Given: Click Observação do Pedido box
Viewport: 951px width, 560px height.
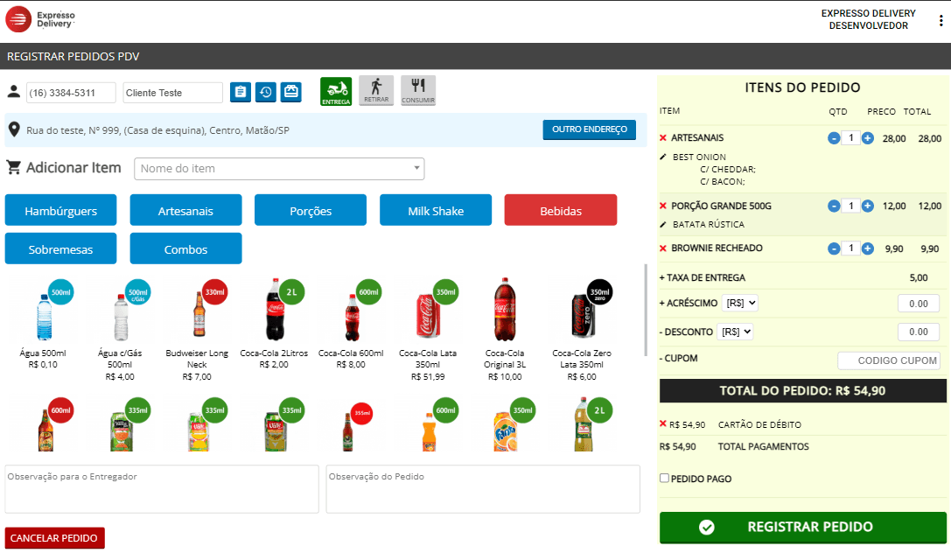Looking at the screenshot, I should point(483,489).
